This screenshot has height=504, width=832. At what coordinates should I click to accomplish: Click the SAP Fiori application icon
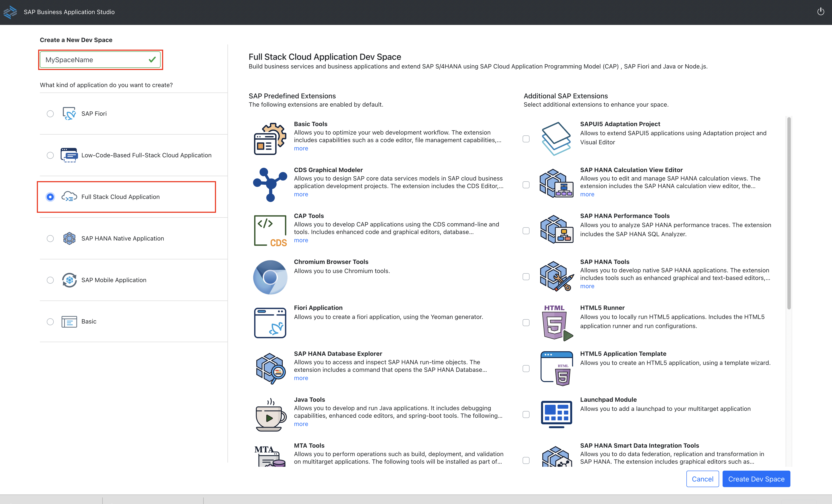coord(69,114)
